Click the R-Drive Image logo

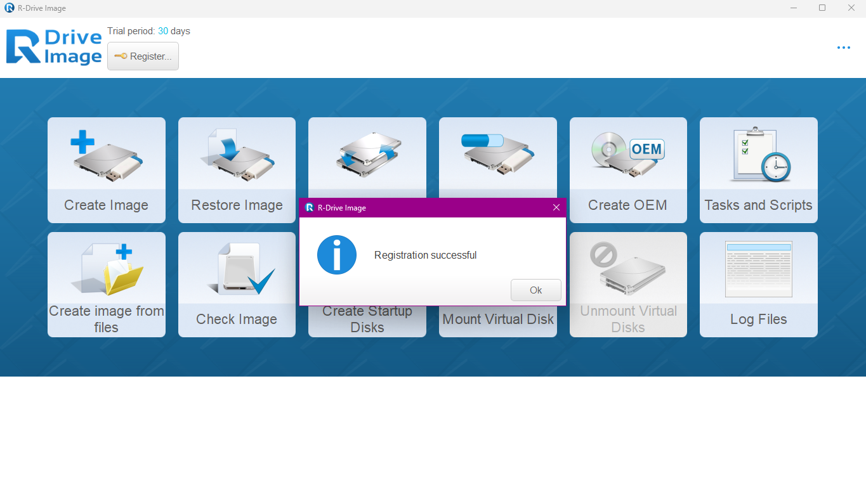coord(54,47)
